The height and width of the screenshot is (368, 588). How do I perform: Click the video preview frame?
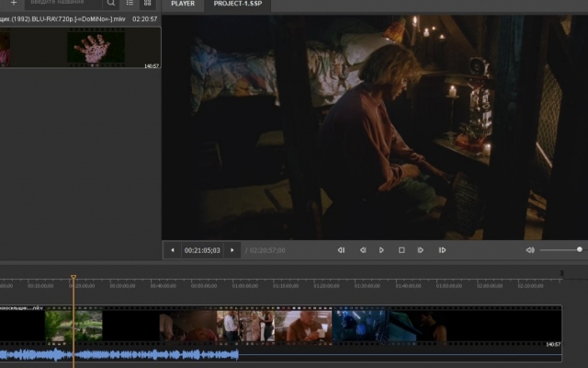375,127
